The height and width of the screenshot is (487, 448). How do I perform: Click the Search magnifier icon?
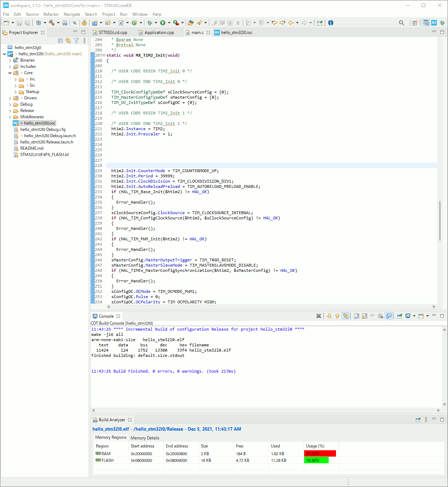pyautogui.click(x=401, y=23)
